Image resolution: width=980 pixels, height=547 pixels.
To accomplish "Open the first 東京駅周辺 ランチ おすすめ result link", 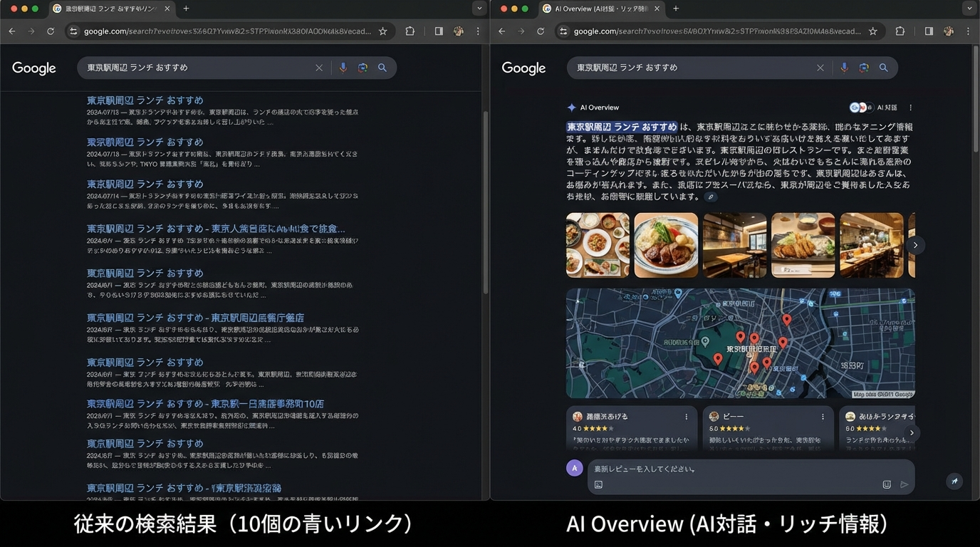I will click(145, 100).
